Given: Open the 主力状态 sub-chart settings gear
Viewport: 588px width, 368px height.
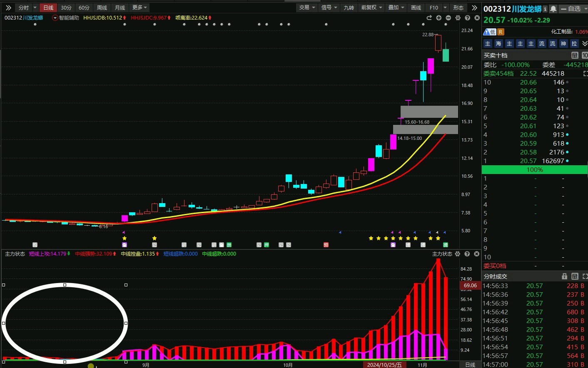Looking at the screenshot, I should (x=458, y=254).
